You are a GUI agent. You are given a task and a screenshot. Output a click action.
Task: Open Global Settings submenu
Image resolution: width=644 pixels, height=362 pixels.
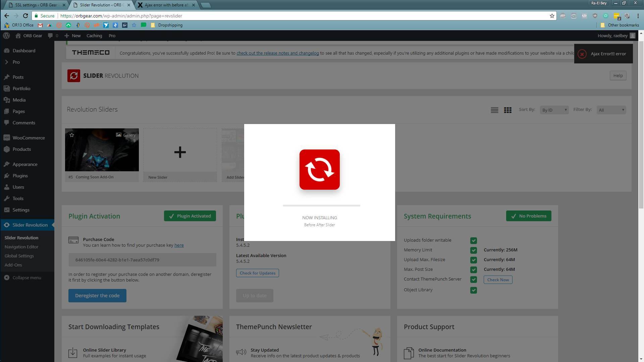pyautogui.click(x=19, y=256)
